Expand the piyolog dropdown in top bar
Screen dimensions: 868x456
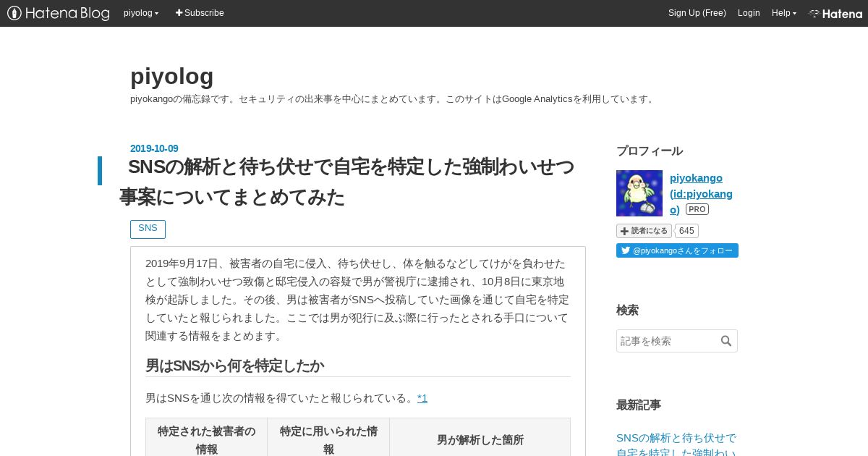click(x=141, y=13)
